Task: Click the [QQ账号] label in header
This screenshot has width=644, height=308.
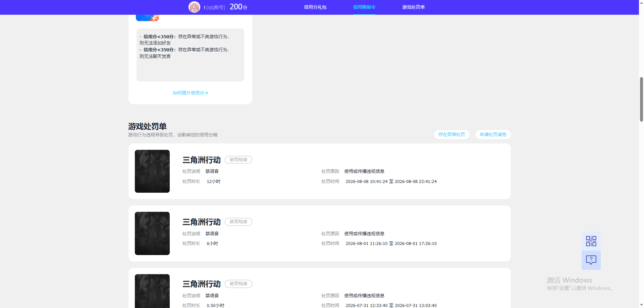Action: (x=216, y=7)
